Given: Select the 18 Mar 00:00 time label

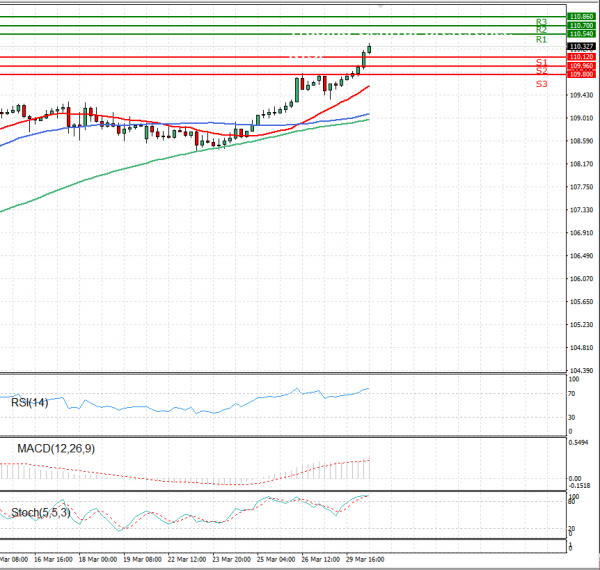Looking at the screenshot, I should coord(98,560).
